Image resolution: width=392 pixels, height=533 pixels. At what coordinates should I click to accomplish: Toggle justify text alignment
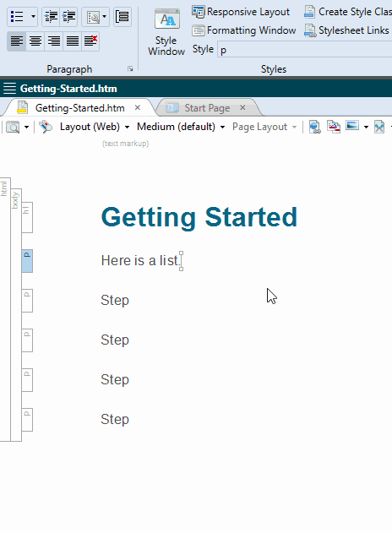[72, 41]
